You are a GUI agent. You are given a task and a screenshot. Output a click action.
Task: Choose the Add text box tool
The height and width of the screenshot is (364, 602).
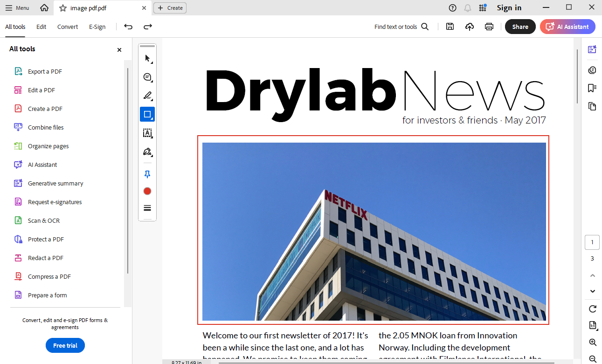point(147,133)
